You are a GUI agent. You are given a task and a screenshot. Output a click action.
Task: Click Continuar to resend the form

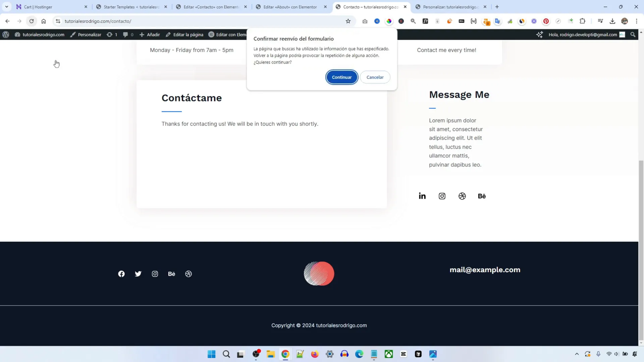coord(341,77)
